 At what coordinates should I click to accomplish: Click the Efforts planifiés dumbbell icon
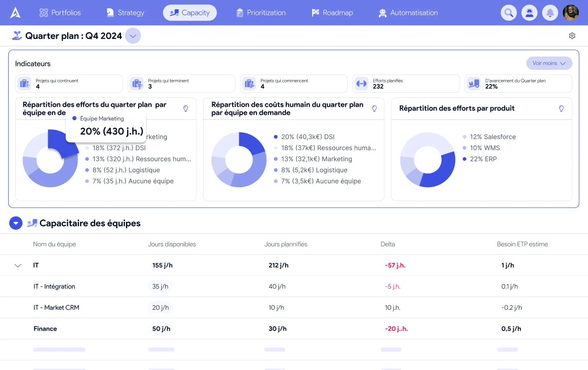pyautogui.click(x=362, y=84)
